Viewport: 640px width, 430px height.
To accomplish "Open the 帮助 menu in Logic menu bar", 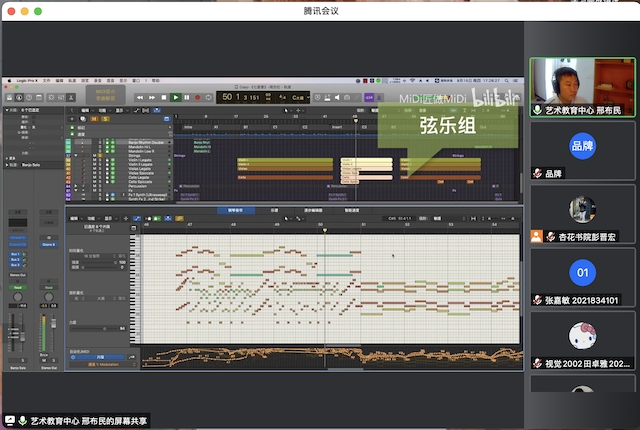I will click(156, 81).
